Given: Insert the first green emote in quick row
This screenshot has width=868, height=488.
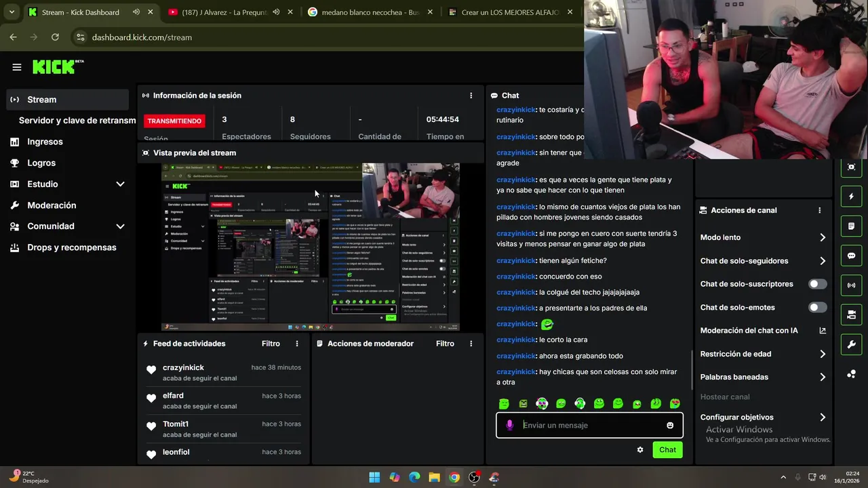Looking at the screenshot, I should (504, 403).
